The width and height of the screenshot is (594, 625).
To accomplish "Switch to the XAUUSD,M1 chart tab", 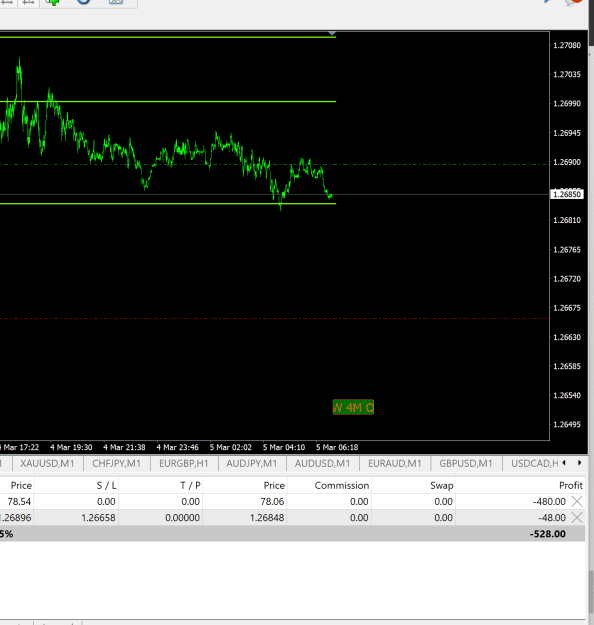I will pyautogui.click(x=47, y=463).
